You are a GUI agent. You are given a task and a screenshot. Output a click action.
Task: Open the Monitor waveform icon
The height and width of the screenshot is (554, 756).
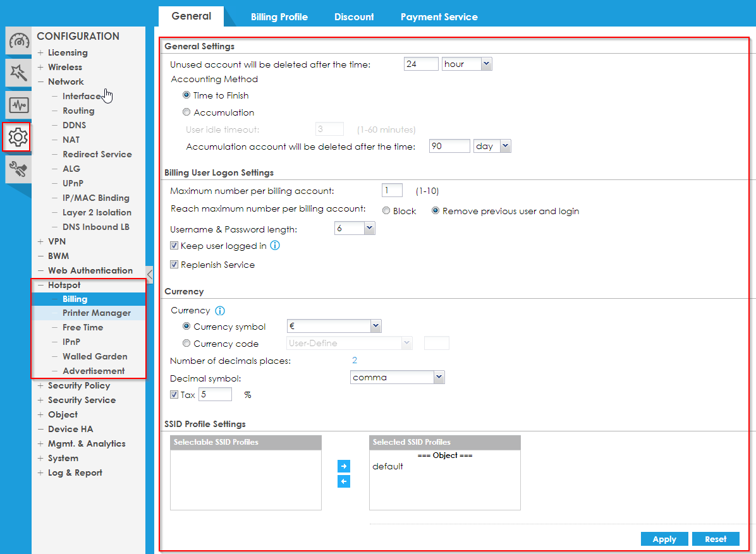coord(18,105)
